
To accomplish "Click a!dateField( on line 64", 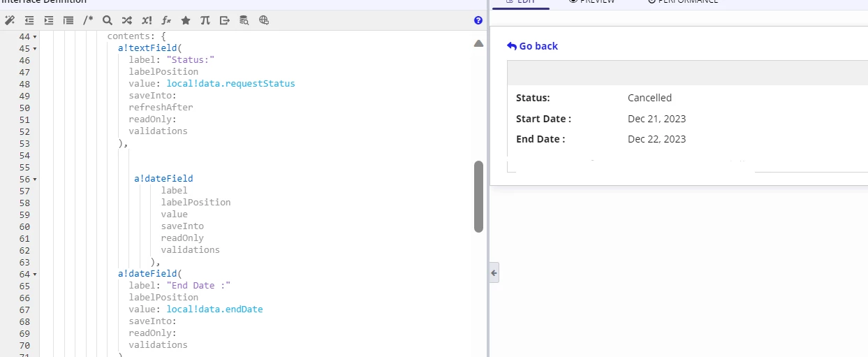I will click(x=149, y=274).
